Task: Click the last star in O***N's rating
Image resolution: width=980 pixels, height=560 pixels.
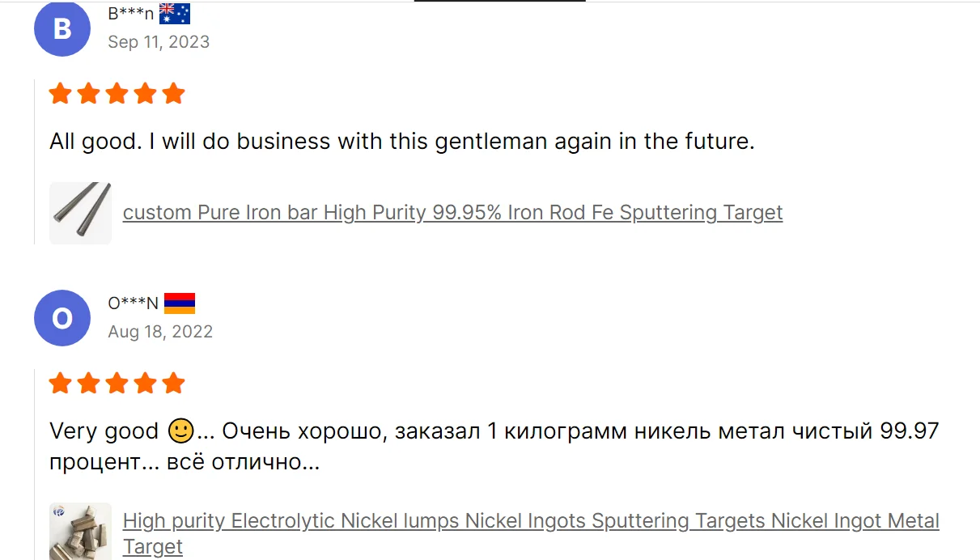Action: pos(173,383)
